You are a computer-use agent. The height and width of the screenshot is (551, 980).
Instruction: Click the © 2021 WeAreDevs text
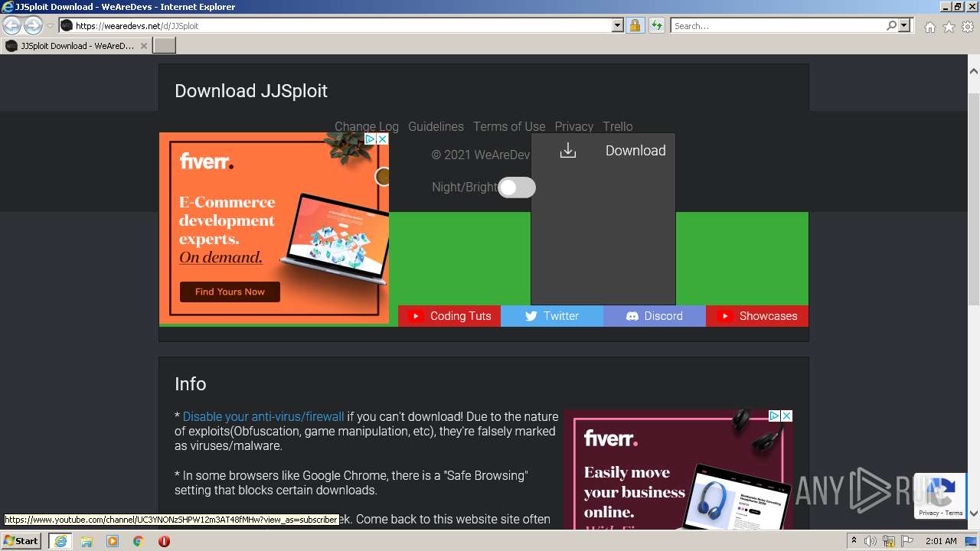[481, 155]
